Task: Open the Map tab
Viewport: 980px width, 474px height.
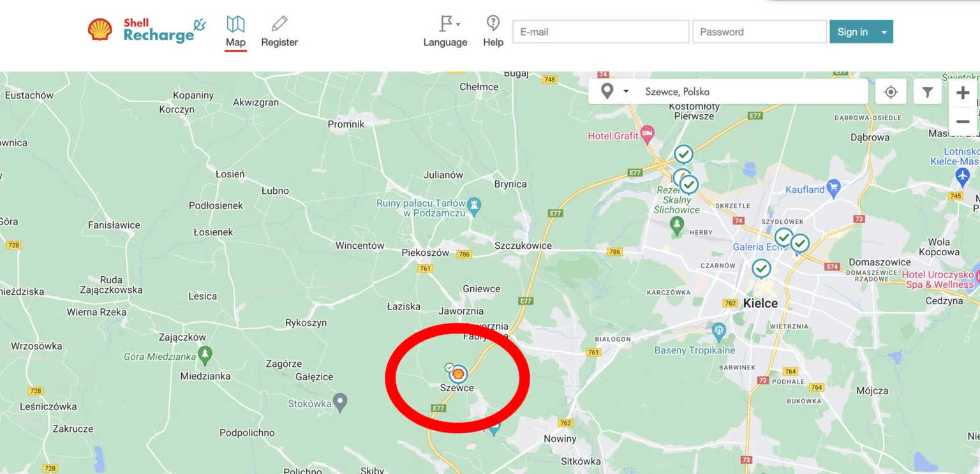Action: coord(235,33)
